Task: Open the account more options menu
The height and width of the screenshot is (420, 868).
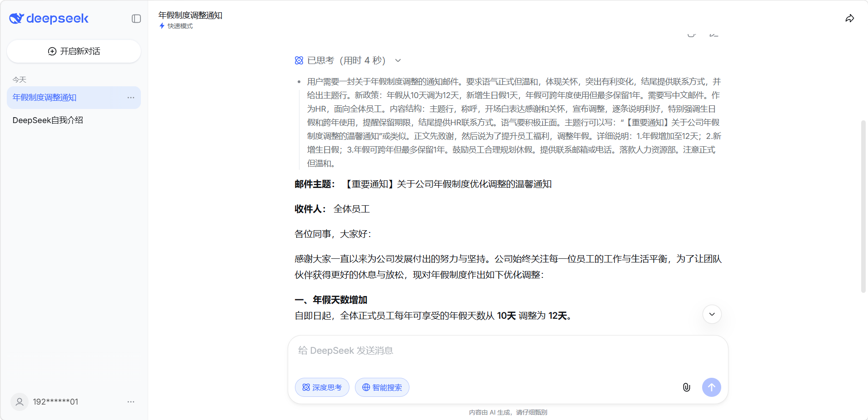Action: (131, 402)
